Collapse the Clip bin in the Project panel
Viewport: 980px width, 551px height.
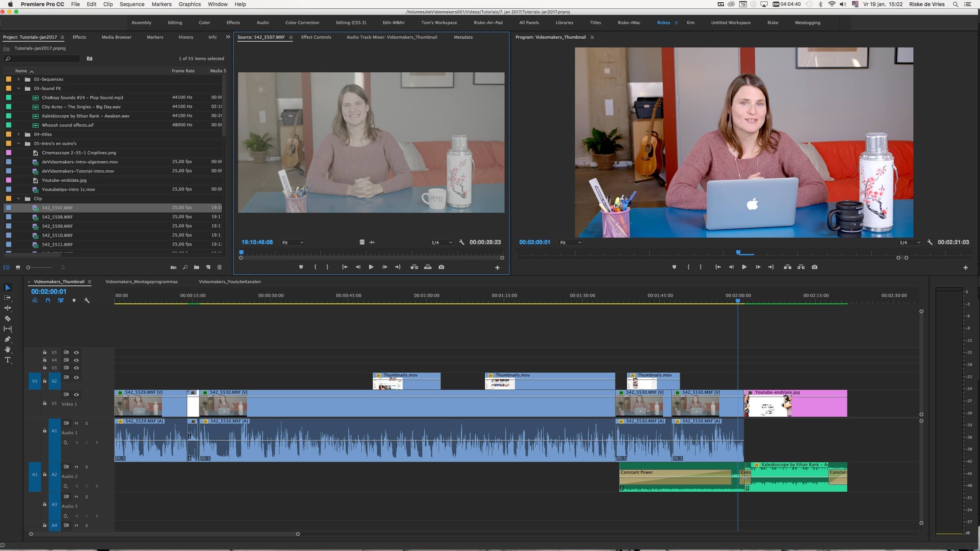(x=19, y=198)
